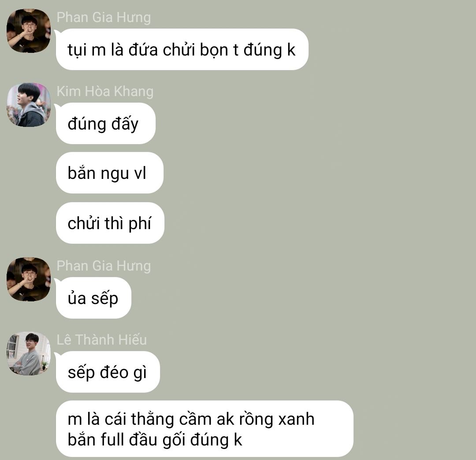
Task: Click the sender name Lê Thành Hiếu
Action: [x=102, y=340]
